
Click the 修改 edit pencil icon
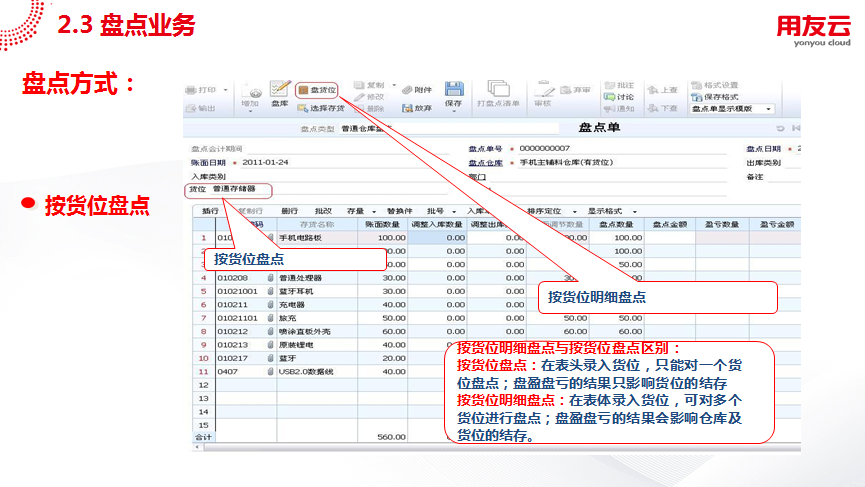359,97
